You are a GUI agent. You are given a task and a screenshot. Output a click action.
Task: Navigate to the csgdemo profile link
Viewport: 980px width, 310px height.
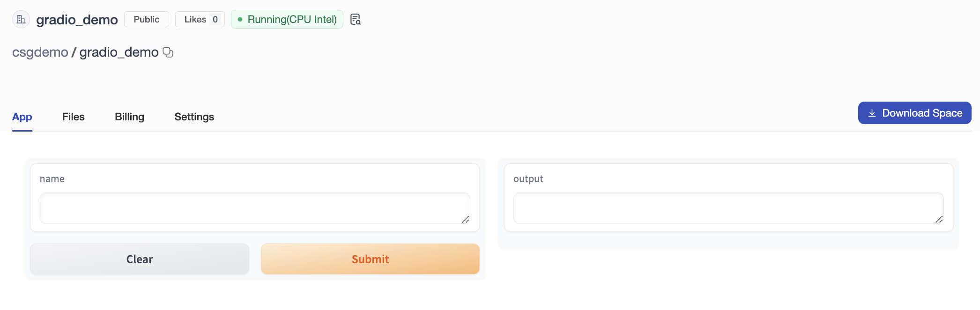(39, 52)
